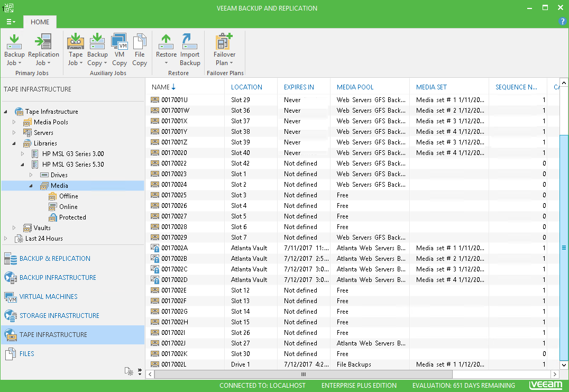
Task: Switch to the HOME ribbon tab
Action: (x=40, y=22)
